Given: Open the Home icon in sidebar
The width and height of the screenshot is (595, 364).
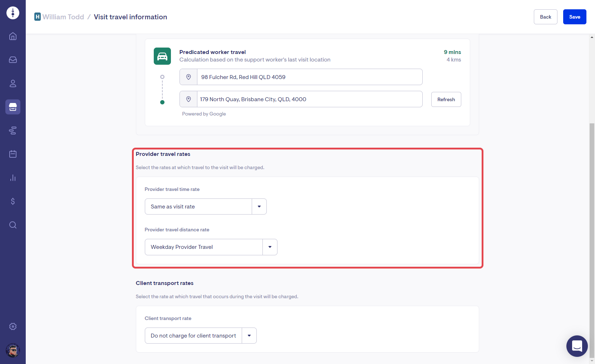Looking at the screenshot, I should (13, 36).
